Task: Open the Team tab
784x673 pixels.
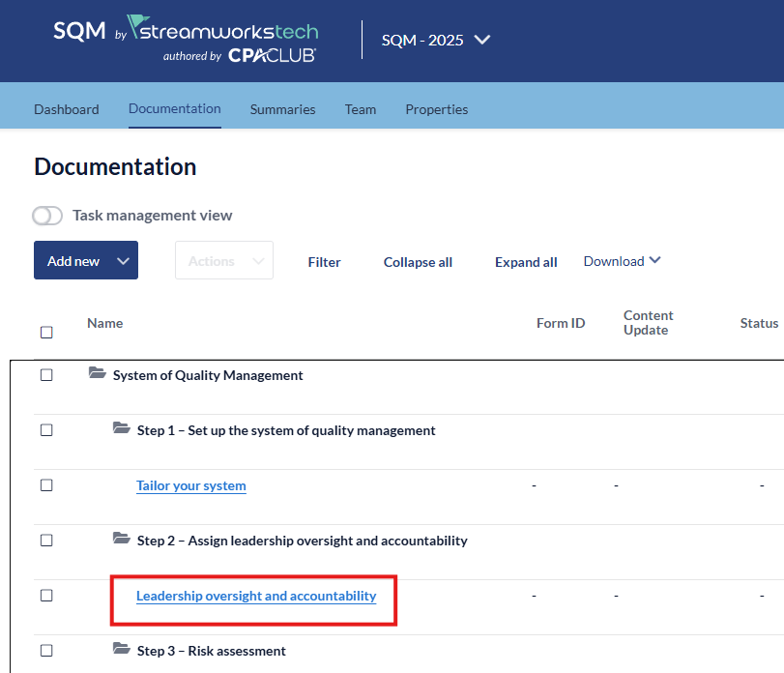Action: tap(361, 109)
